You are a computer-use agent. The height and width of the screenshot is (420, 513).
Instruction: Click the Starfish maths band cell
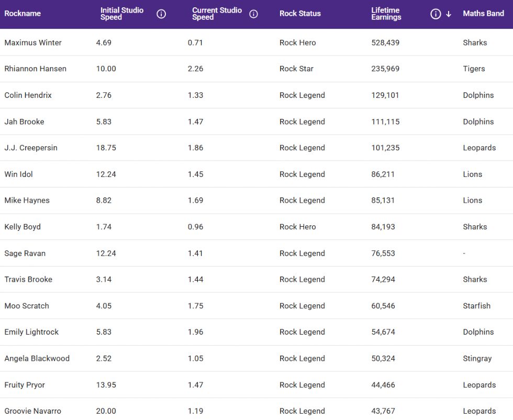tap(476, 306)
